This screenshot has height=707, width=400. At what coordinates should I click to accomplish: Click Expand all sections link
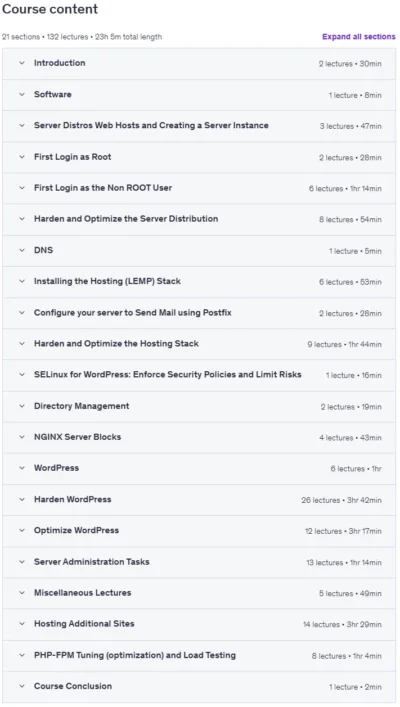coord(359,37)
